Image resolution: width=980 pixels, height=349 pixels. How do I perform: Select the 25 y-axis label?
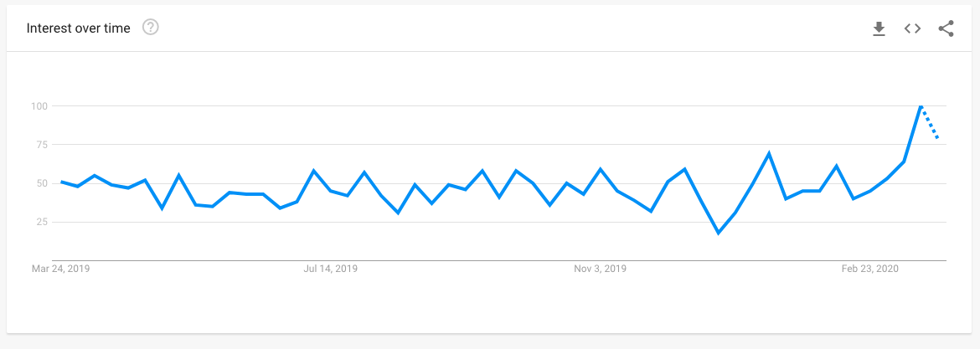(x=42, y=223)
